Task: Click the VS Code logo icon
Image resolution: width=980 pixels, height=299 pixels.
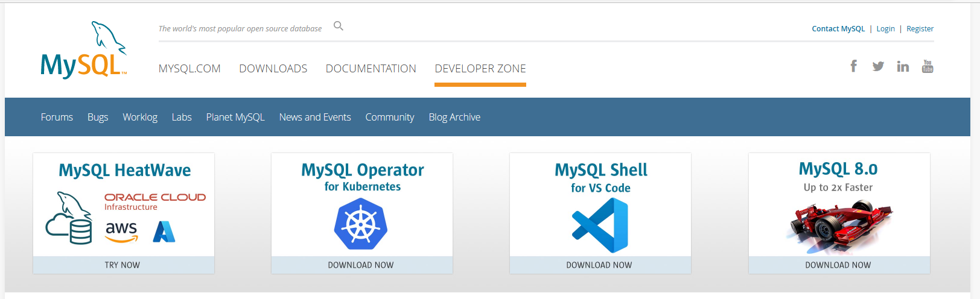Action: coord(600,225)
